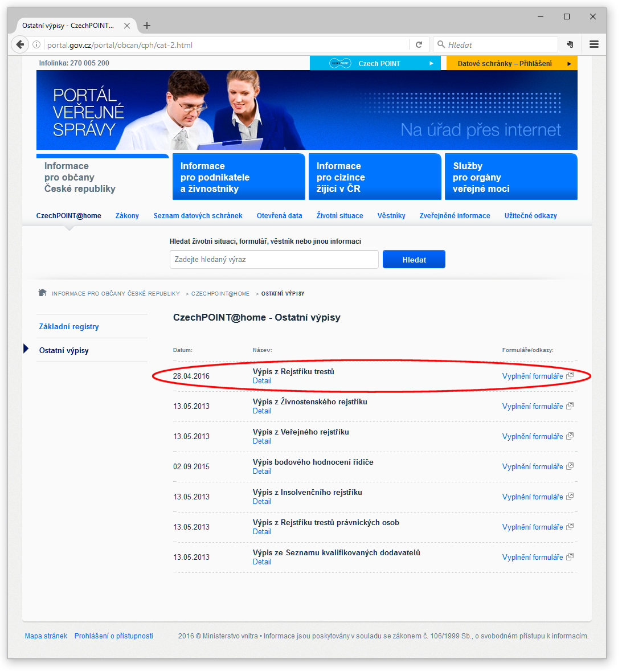The image size is (622, 672).
Task: Select Informace pro občany České republiky tab
Action: point(103,177)
